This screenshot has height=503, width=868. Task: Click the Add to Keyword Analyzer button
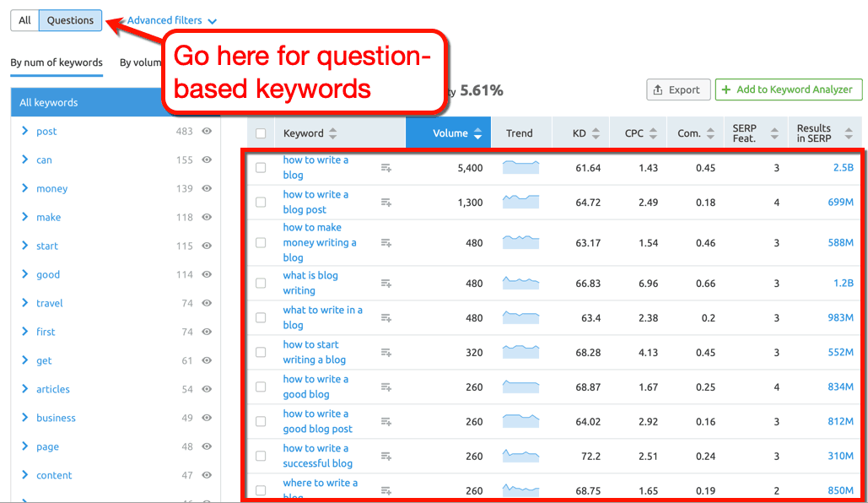(x=788, y=89)
